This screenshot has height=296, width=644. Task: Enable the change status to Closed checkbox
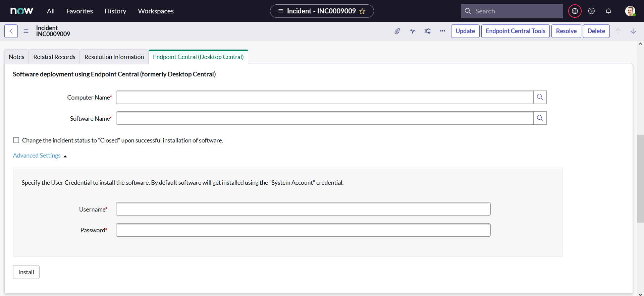pos(16,140)
